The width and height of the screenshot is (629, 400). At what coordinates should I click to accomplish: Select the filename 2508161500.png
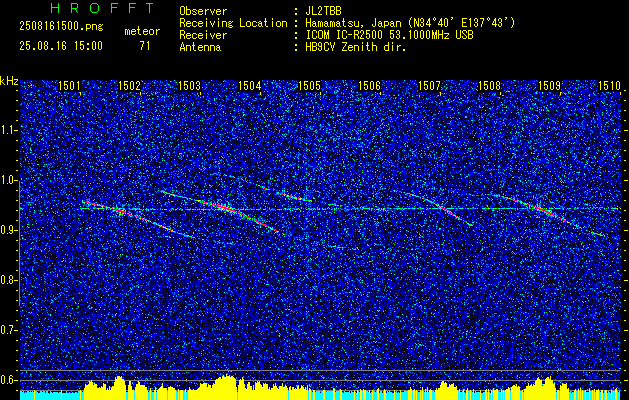[61, 27]
